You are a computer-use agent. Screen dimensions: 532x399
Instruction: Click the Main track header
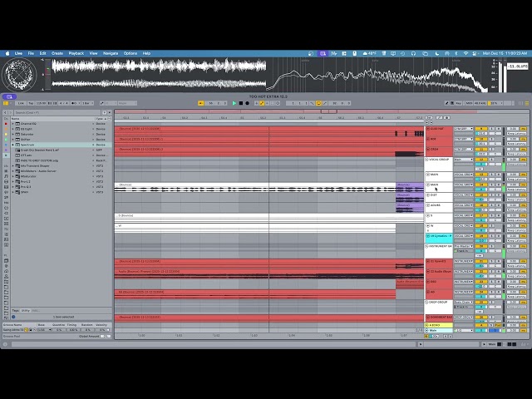439,330
